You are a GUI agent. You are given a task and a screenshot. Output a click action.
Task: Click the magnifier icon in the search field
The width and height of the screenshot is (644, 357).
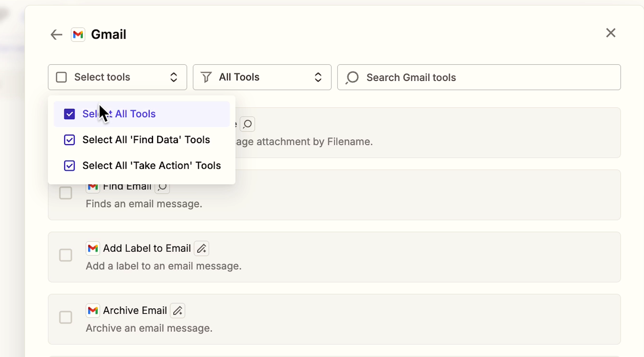[x=352, y=78]
